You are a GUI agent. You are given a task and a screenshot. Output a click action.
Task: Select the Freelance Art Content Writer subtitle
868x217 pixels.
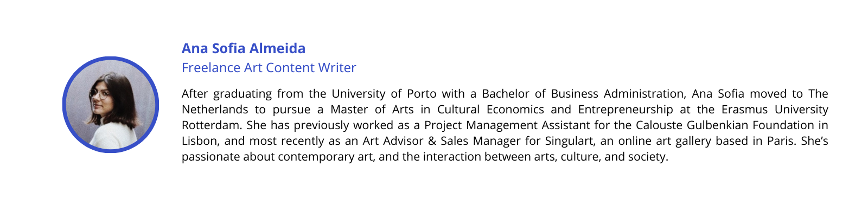tap(269, 68)
